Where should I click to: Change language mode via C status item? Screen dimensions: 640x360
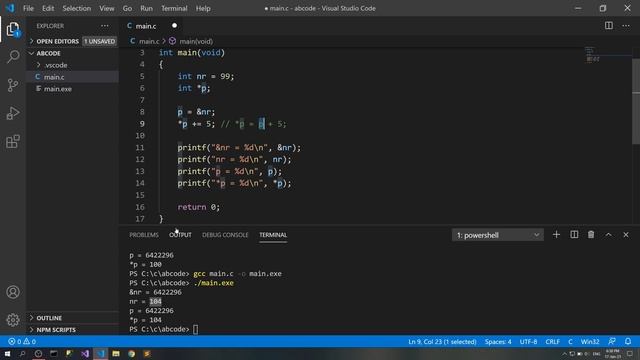click(570, 342)
